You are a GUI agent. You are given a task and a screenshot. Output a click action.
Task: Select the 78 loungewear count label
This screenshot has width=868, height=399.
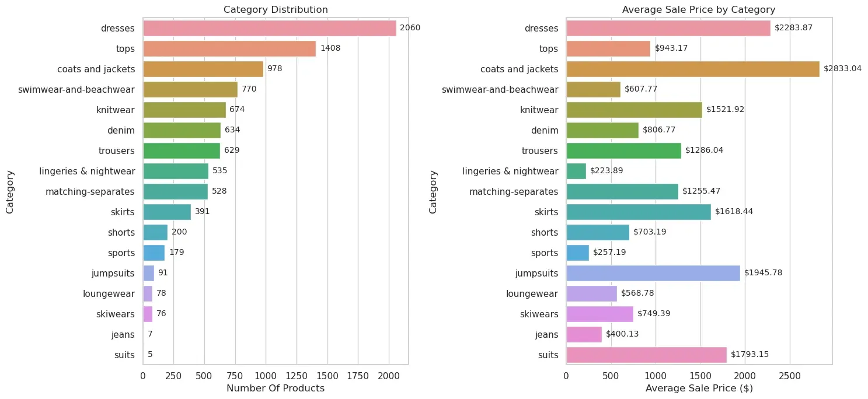click(161, 293)
